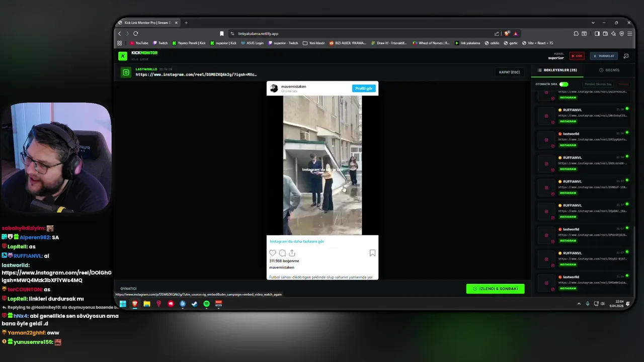644x362 pixels.
Task: Expand the system tray hidden icons chevron
Action: point(579,304)
